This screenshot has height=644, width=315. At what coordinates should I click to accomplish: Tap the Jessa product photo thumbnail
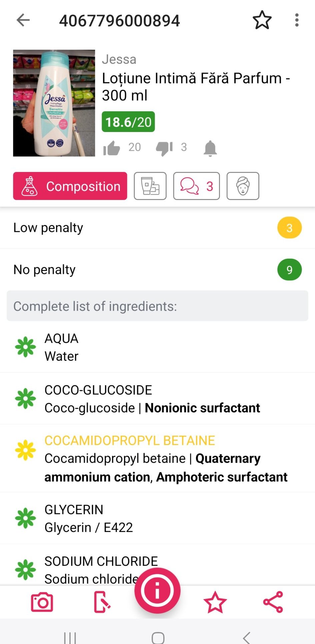[54, 103]
